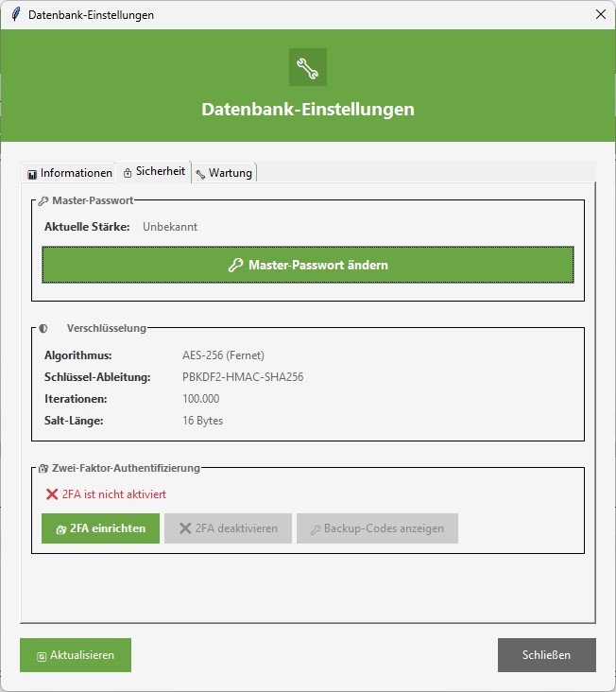Click the red X 2FA status icon
The height and width of the screenshot is (692, 616).
(52, 494)
